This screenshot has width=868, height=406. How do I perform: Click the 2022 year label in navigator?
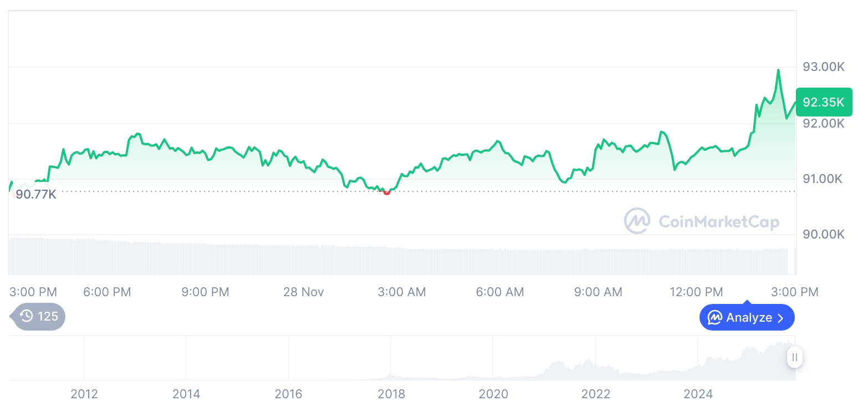(x=596, y=394)
